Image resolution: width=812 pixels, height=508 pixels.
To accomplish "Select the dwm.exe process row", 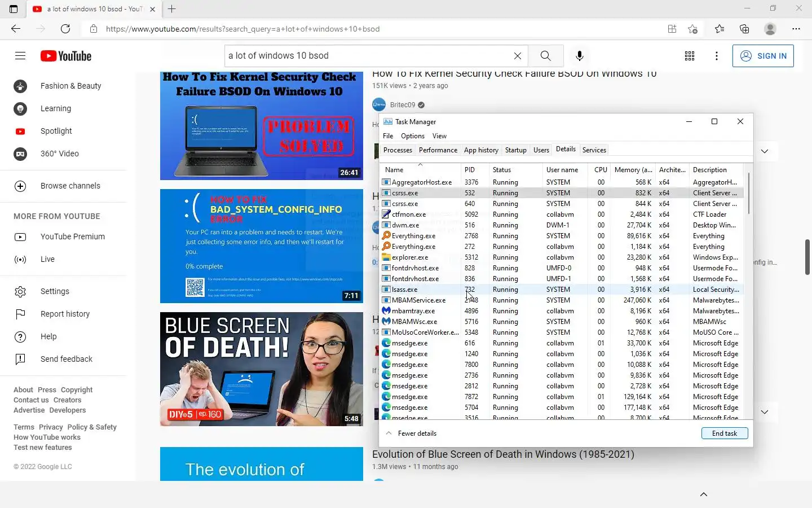I will coord(562,225).
